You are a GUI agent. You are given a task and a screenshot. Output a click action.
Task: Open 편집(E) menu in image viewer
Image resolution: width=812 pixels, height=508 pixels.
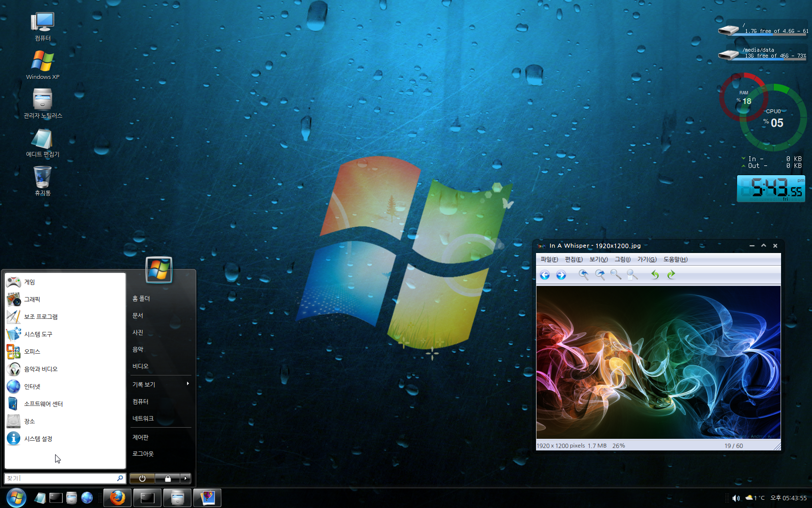pyautogui.click(x=574, y=259)
